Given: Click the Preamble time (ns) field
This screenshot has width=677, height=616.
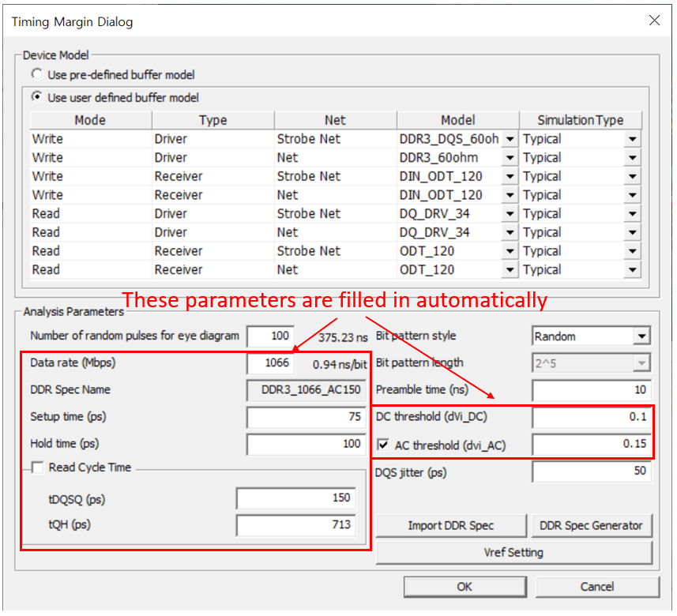Looking at the screenshot, I should 591,390.
